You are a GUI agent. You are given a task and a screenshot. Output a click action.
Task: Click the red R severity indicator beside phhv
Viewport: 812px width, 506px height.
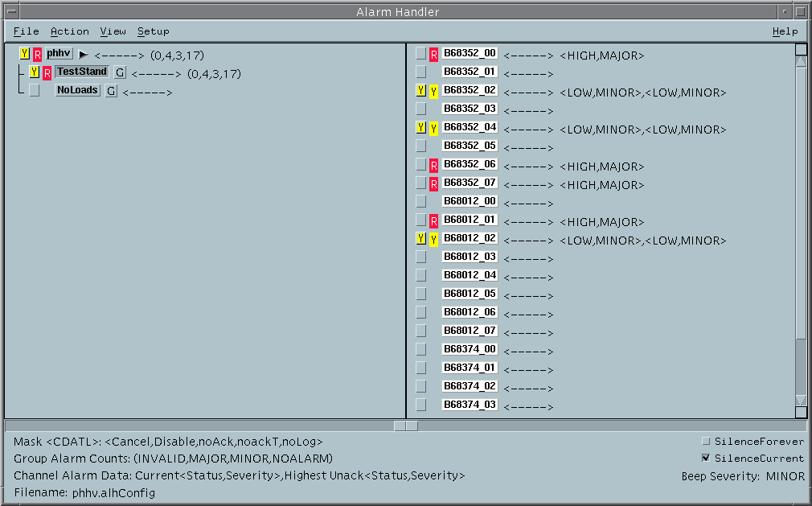[x=37, y=55]
